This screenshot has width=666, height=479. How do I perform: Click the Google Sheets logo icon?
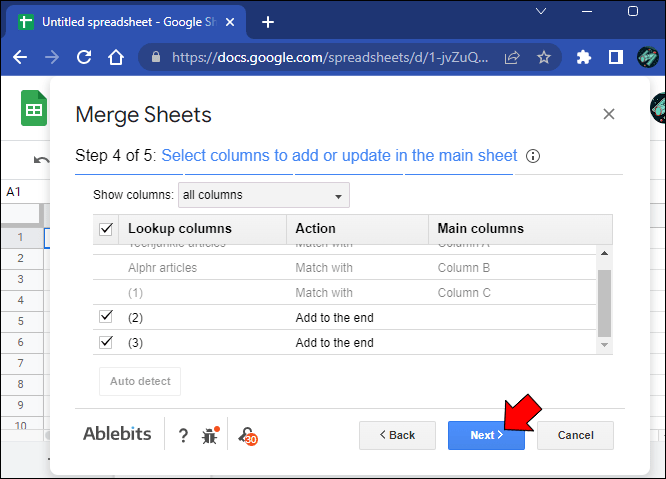click(x=35, y=108)
